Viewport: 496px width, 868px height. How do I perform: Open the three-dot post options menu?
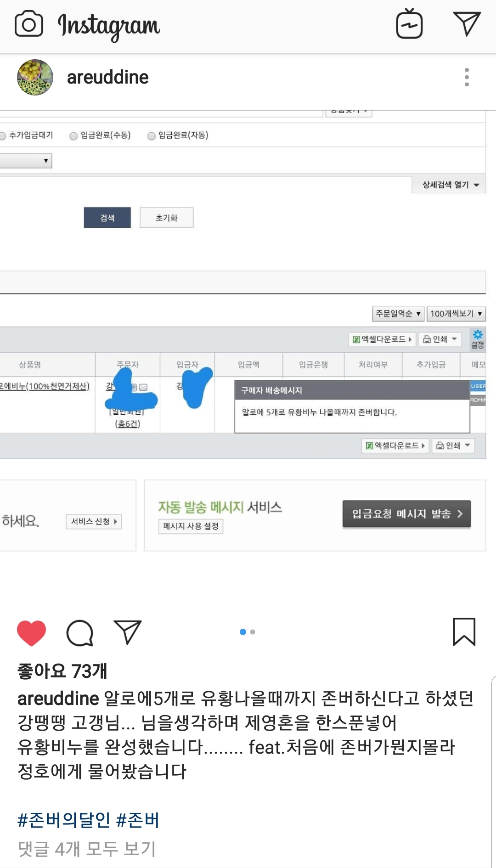(x=467, y=77)
